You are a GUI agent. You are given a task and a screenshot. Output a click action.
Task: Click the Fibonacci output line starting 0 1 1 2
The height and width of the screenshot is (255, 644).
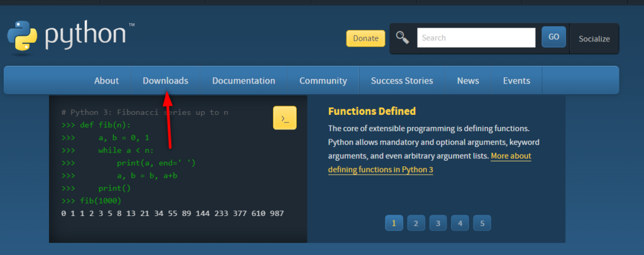point(172,214)
